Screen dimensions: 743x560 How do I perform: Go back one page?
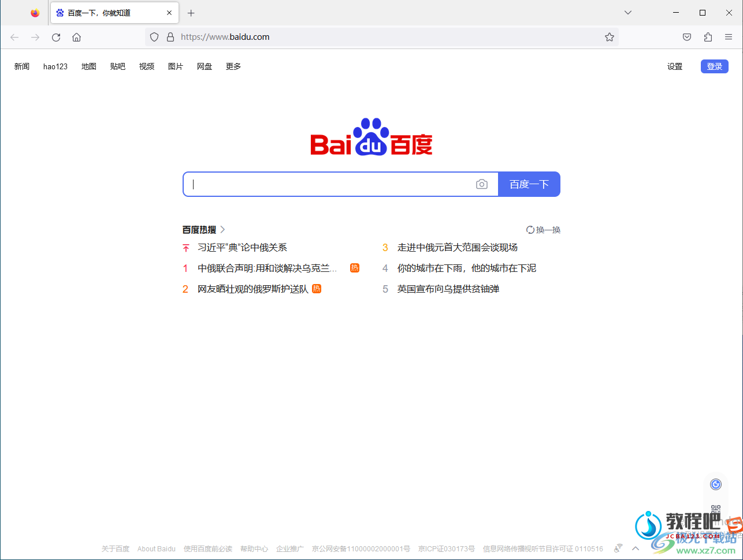14,37
